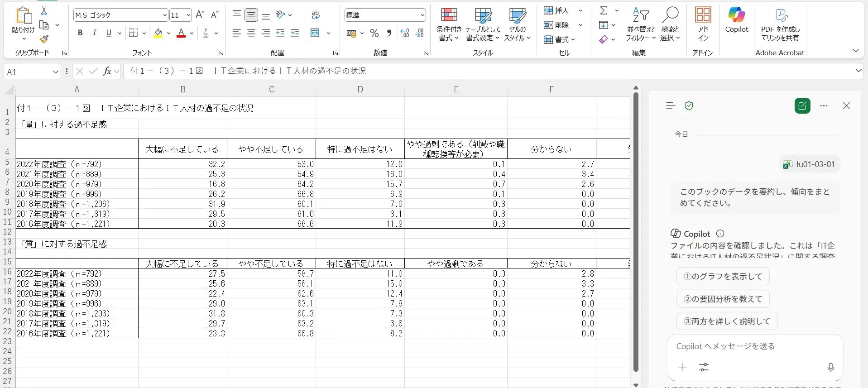Viewport: 868px width, 388px height.
Task: Open the MS ゴシック font name dropdown
Action: pyautogui.click(x=164, y=15)
